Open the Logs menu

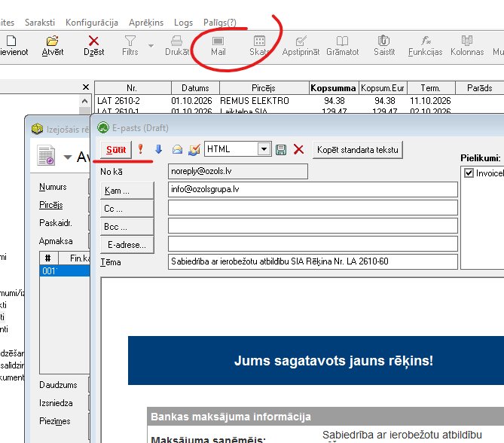tap(183, 23)
